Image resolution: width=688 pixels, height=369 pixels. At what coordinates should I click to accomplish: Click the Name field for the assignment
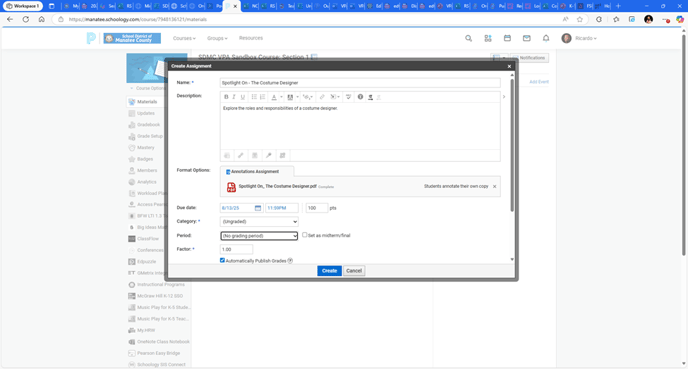click(360, 82)
